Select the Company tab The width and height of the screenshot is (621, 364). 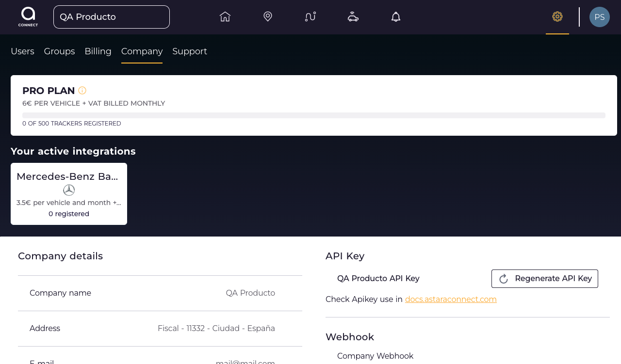142,51
